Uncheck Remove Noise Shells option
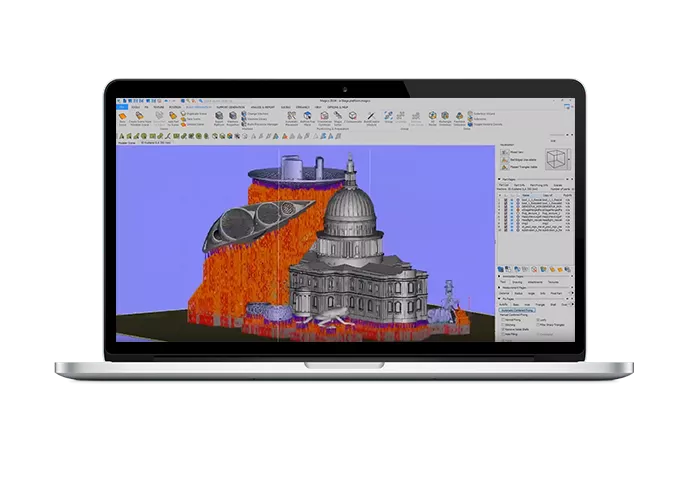 (503, 330)
